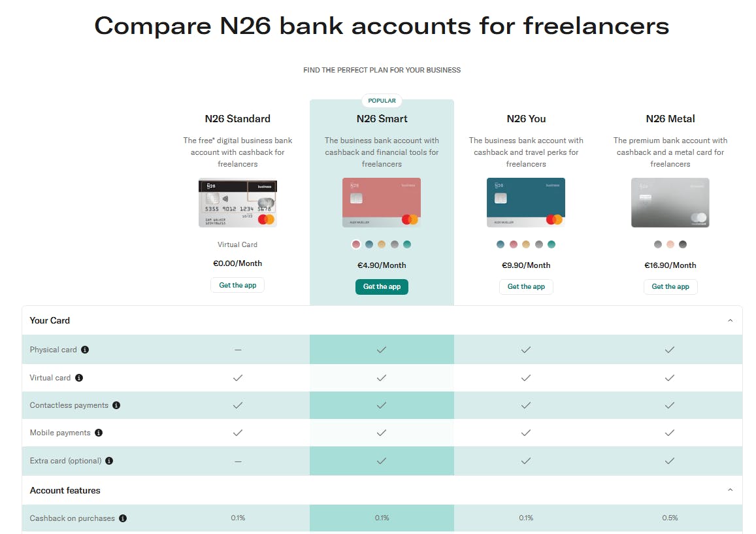Screen dimensions: 756x534
Task: Click the Mobile payments checkmark under N26 Metal
Action: point(669,433)
